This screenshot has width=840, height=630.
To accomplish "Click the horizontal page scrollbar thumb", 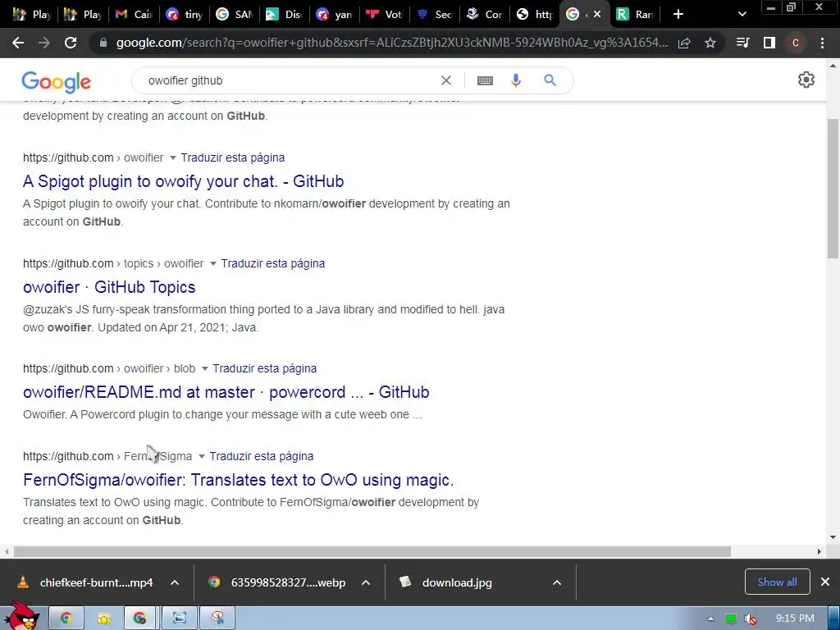I will 372,551.
